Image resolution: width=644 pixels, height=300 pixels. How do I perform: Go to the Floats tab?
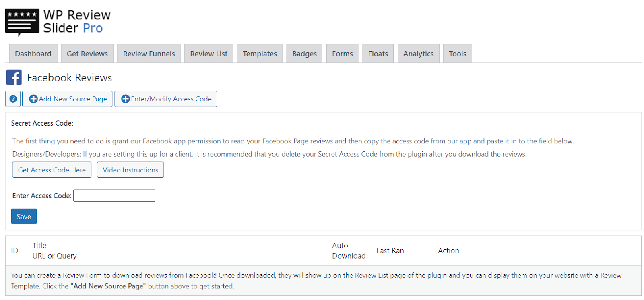[x=378, y=54]
